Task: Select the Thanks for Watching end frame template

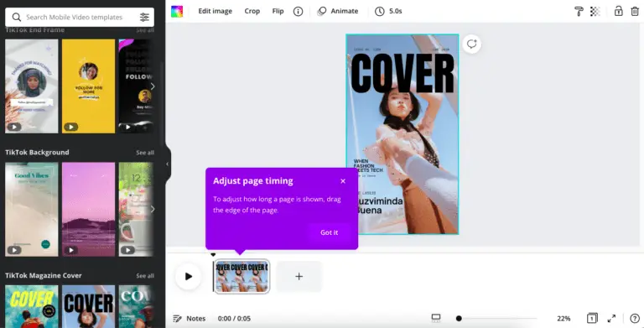Action: point(32,86)
